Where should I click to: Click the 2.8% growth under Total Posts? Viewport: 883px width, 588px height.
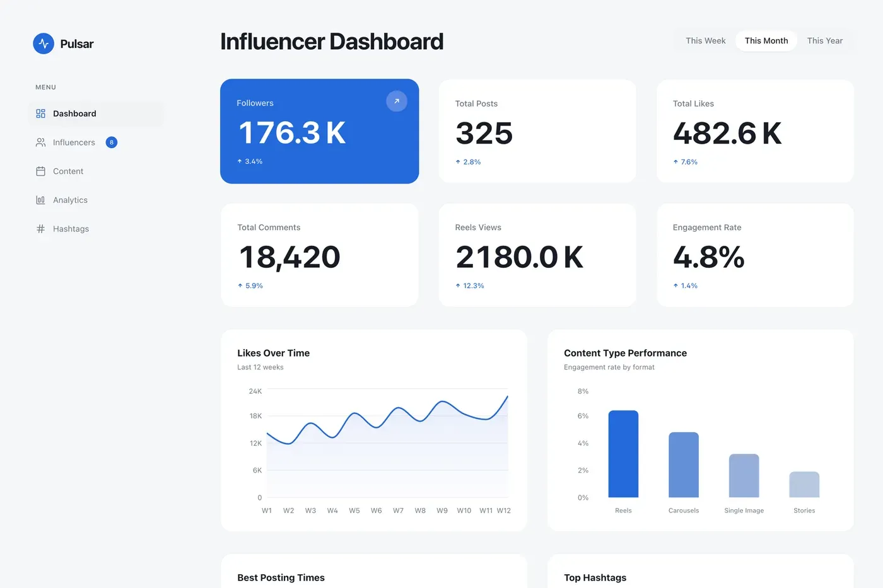pos(472,162)
